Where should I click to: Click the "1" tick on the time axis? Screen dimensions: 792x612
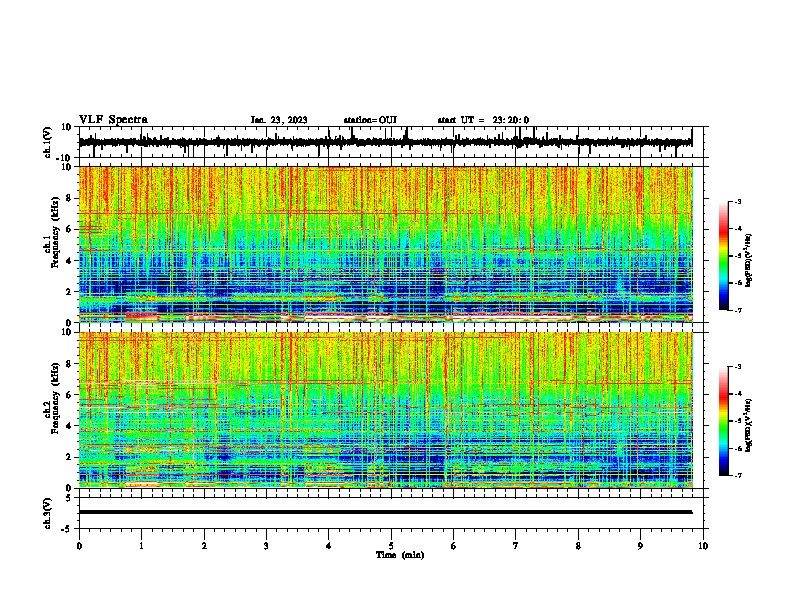(141, 546)
